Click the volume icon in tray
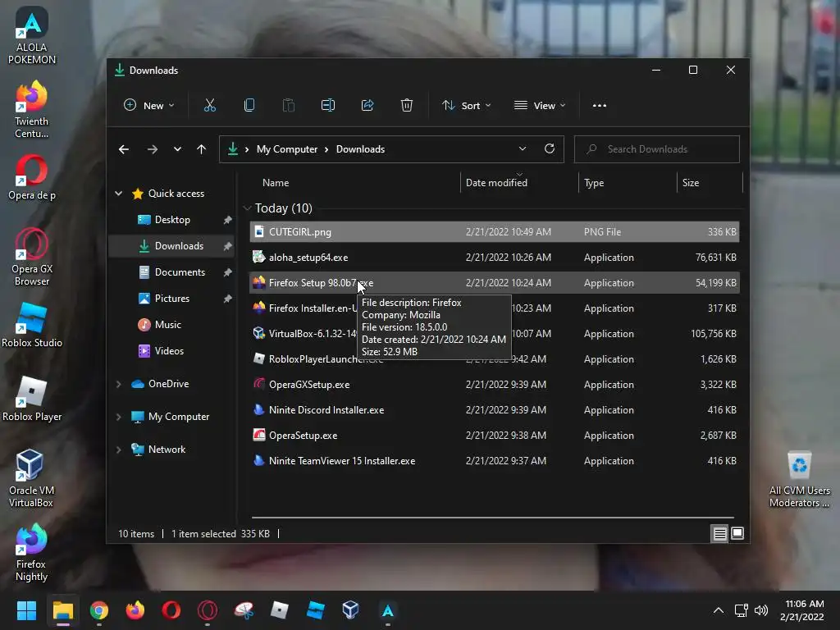 click(x=760, y=610)
